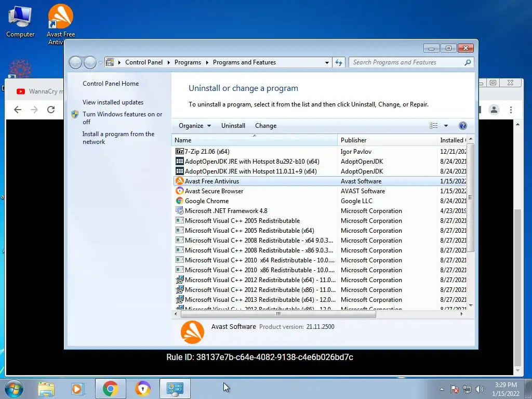This screenshot has height=399, width=532.
Task: Click the Avast Secure Browser row icon
Action: coord(179,191)
